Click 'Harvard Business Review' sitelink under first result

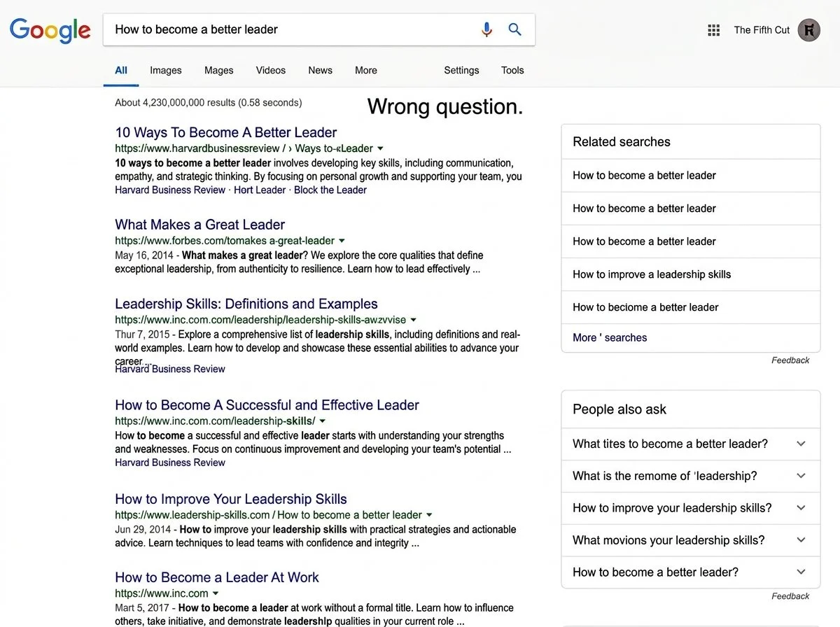tap(170, 190)
